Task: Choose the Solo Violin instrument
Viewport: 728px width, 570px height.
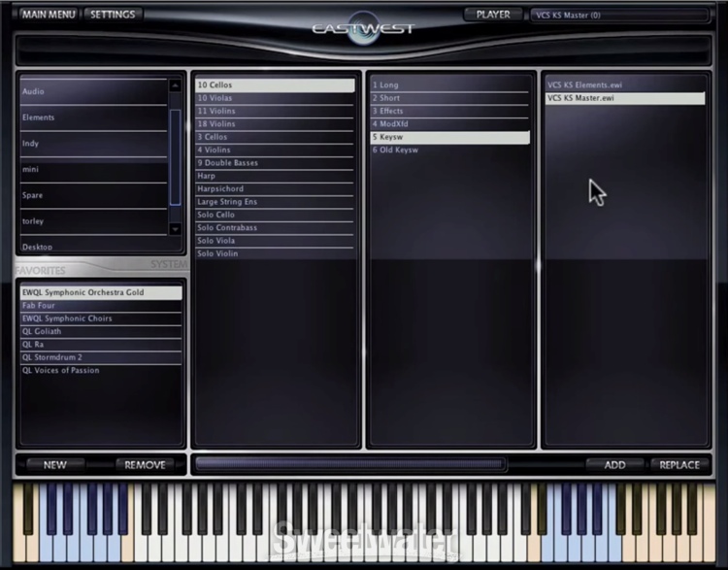Action: pos(275,254)
